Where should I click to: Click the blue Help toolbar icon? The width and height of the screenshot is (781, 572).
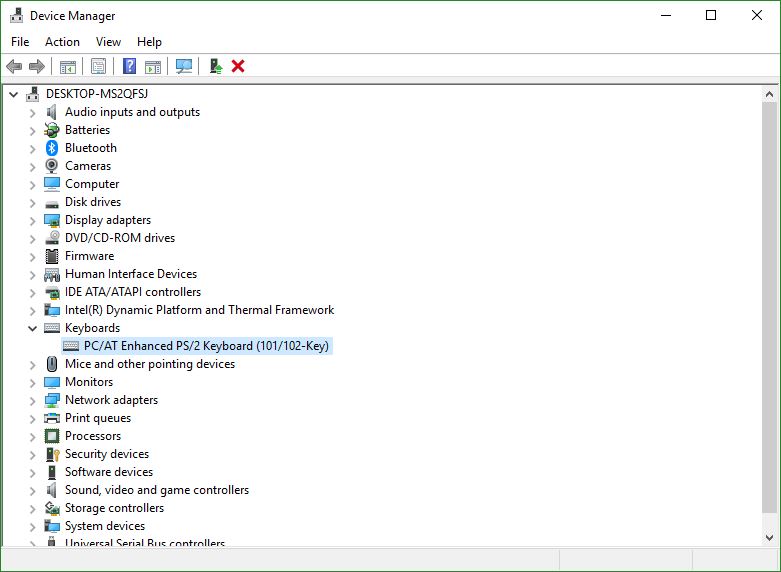coord(130,66)
